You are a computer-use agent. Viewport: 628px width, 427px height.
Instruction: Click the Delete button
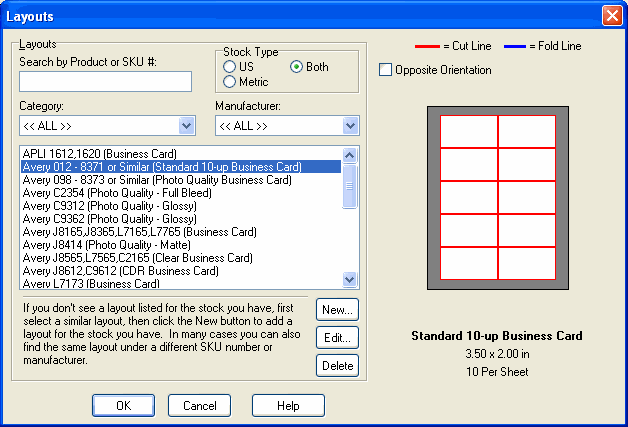click(x=337, y=366)
